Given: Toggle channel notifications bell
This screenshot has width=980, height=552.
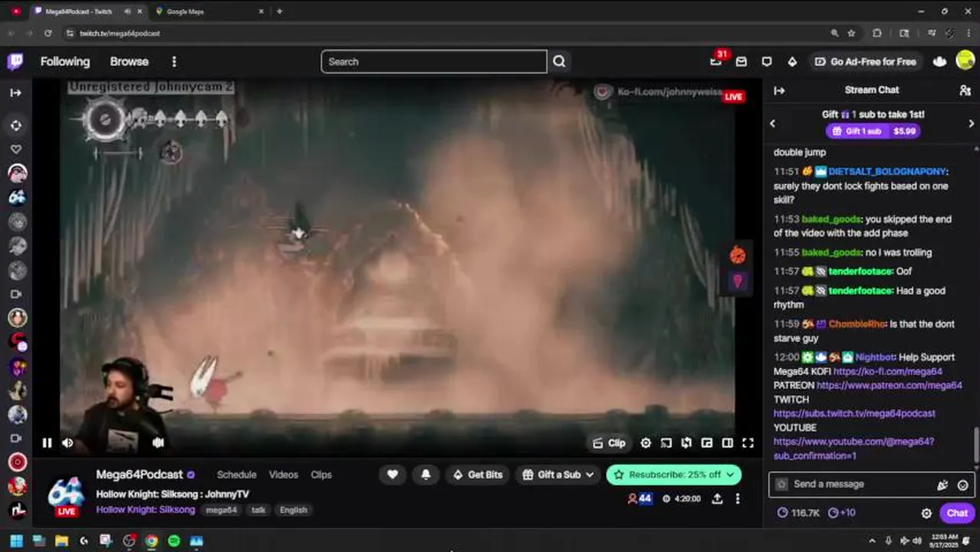Looking at the screenshot, I should pos(426,475).
